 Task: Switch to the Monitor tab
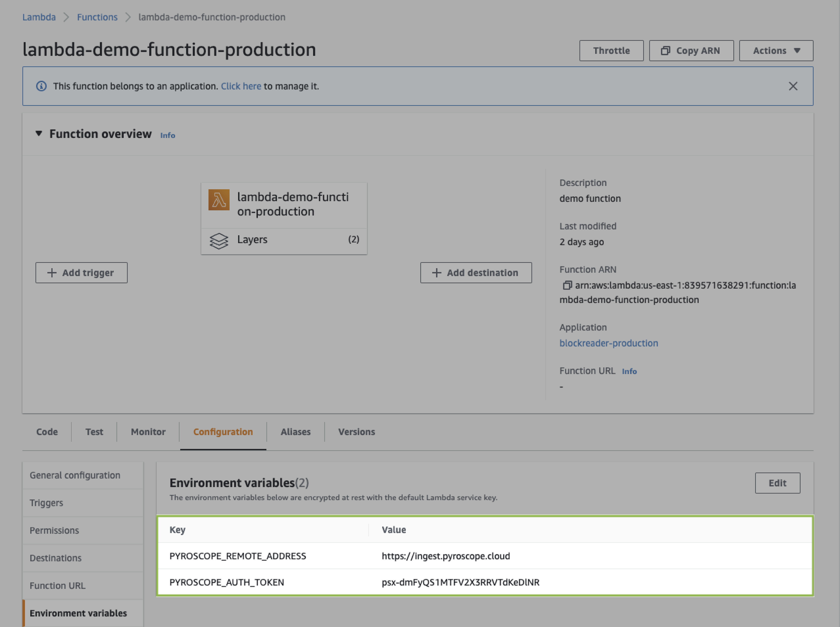coord(148,432)
